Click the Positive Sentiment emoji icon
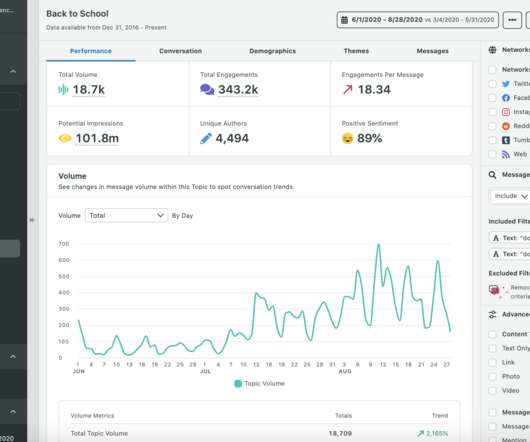This screenshot has height=442, width=530. 347,138
